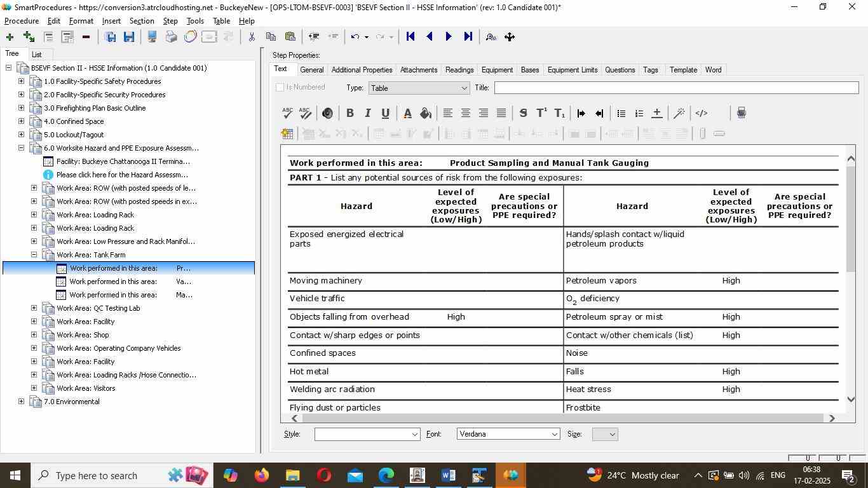Toggle Bold formatting

click(349, 113)
